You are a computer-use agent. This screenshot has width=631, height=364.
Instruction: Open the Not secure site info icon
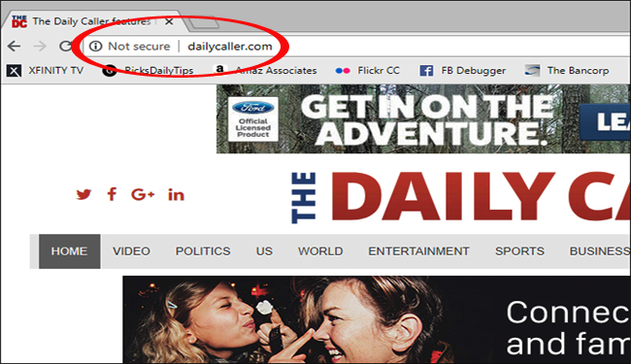[95, 47]
